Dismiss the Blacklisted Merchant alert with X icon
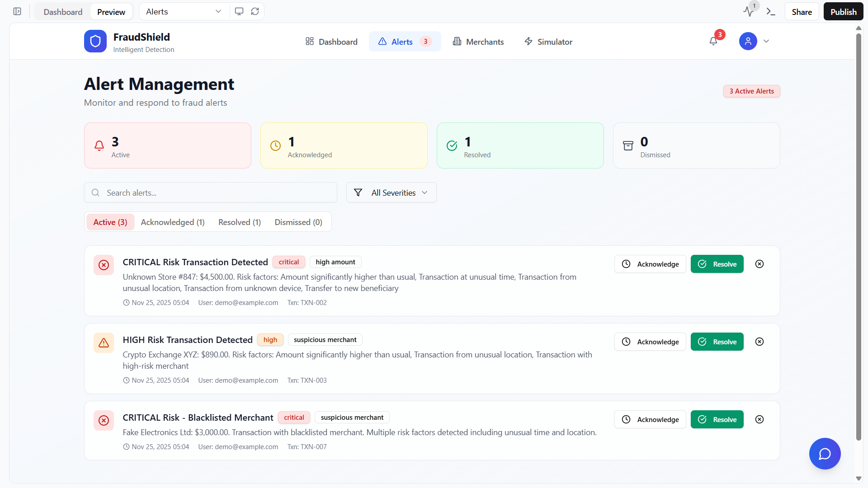This screenshot has width=868, height=488. point(759,419)
